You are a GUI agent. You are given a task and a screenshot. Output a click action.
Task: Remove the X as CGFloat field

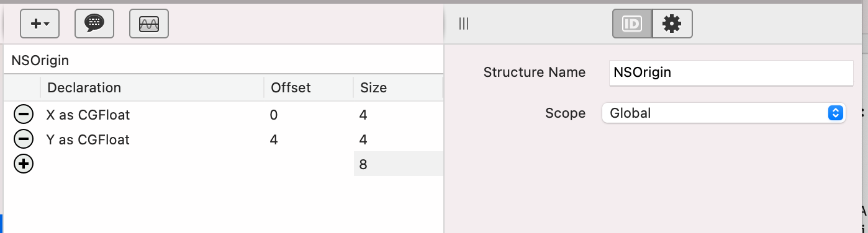point(23,115)
